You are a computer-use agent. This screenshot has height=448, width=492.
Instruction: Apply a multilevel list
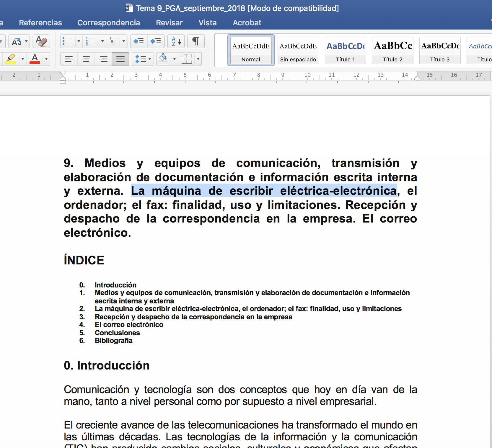pyautogui.click(x=114, y=41)
